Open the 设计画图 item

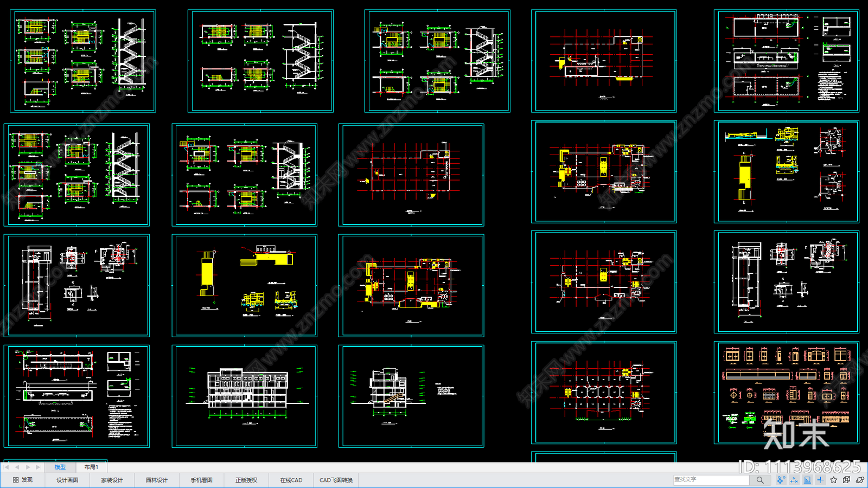(67, 480)
